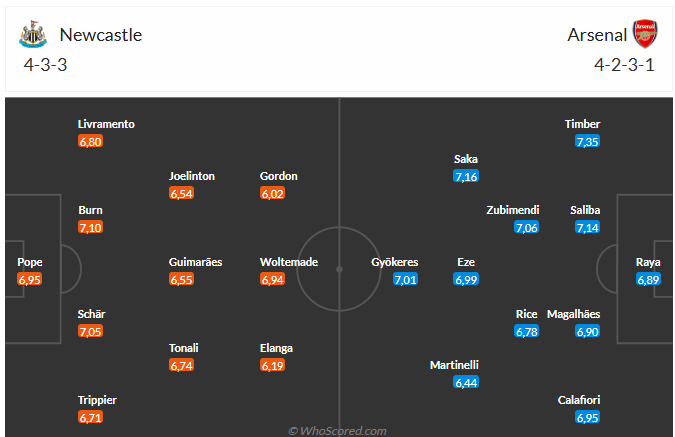The image size is (675, 437).
Task: Choose Calafiori's 6,95 rating badge
Action: pyautogui.click(x=587, y=417)
